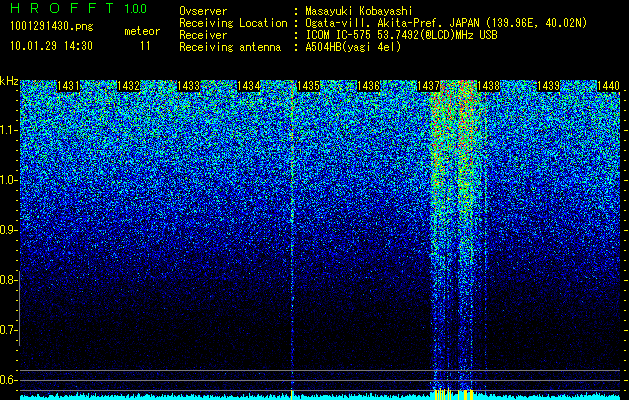This screenshot has width=629, height=400.
Task: Click the meteor label
Action: (142, 31)
